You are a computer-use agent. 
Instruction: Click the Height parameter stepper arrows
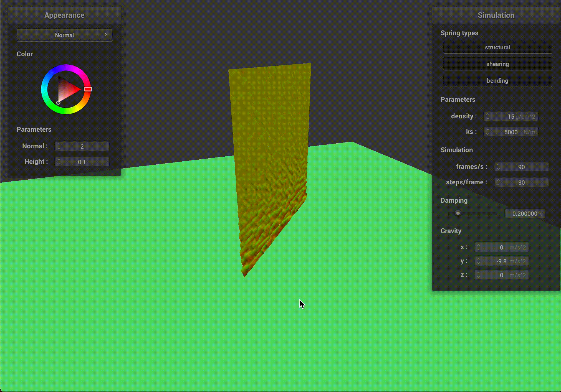coord(59,162)
